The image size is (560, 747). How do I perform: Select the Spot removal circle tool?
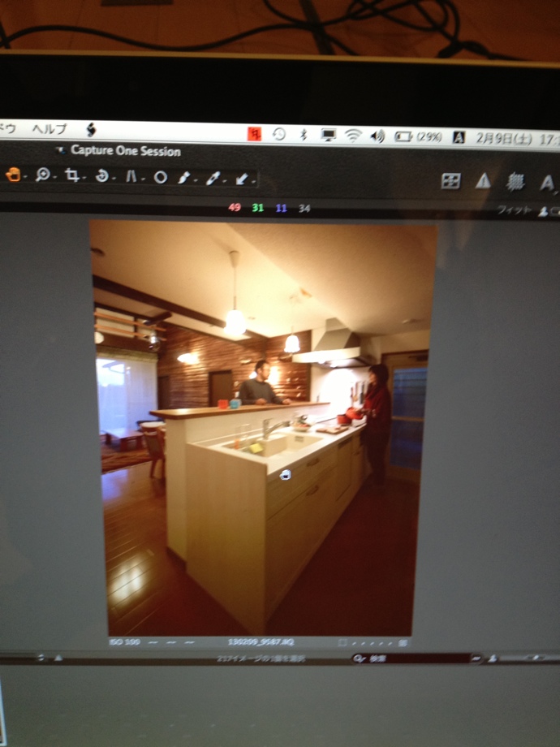[161, 178]
